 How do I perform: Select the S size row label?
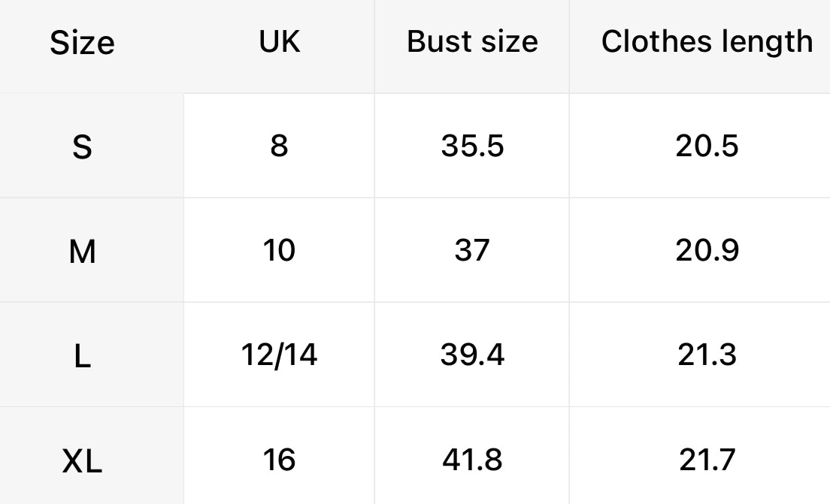pos(82,146)
